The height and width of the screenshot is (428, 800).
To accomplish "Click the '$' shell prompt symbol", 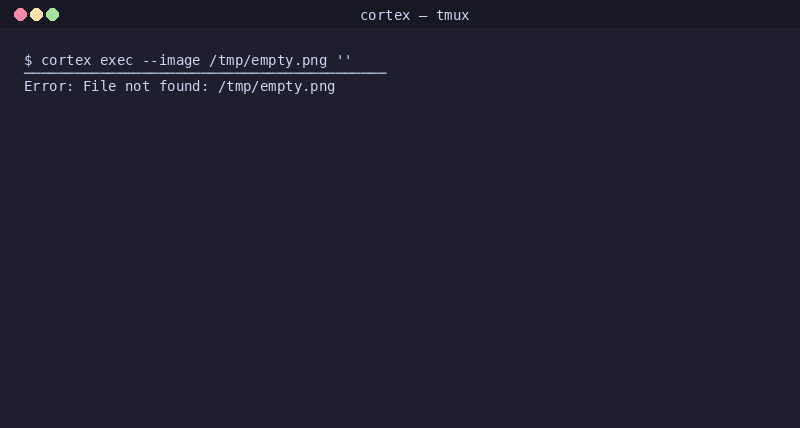I will [28, 60].
